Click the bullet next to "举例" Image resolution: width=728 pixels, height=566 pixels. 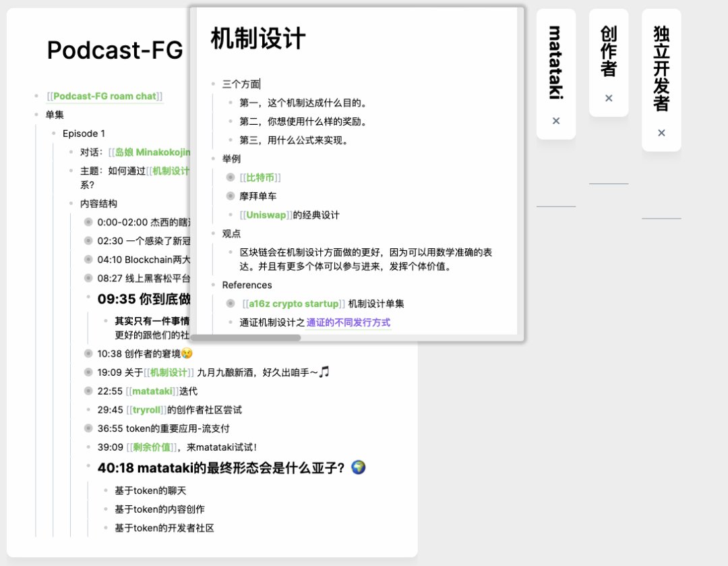click(x=214, y=159)
